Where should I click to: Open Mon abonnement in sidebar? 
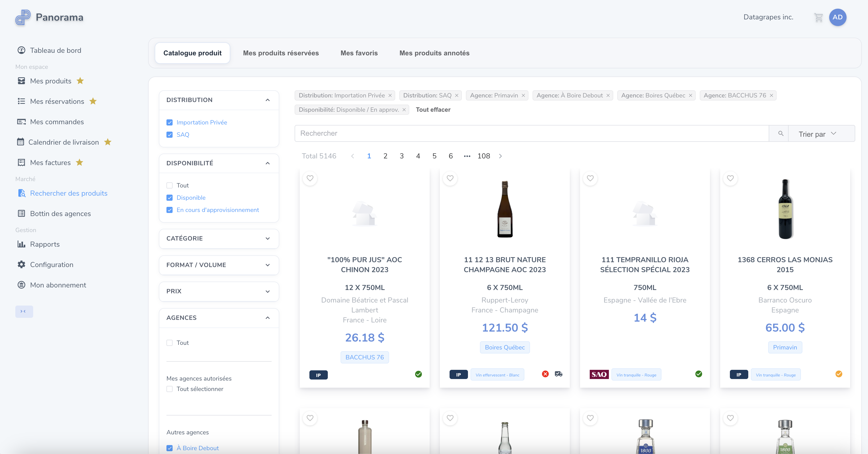click(52, 285)
